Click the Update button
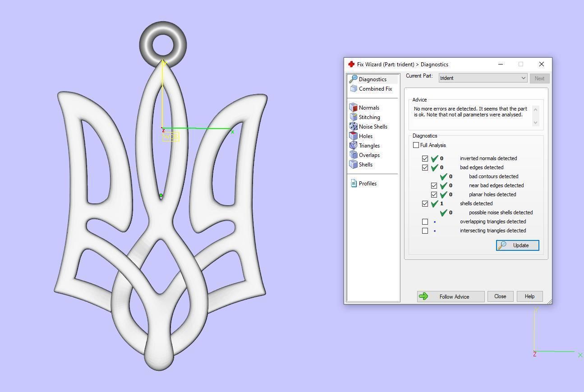The height and width of the screenshot is (392, 584). coord(517,245)
